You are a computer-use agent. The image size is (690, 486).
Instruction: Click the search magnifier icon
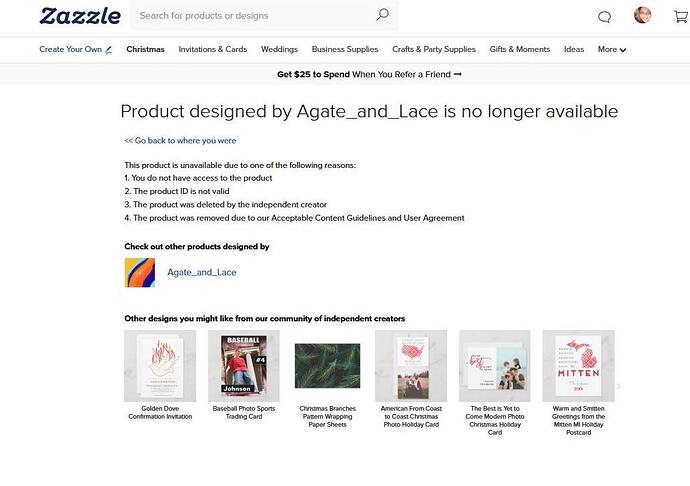(382, 15)
